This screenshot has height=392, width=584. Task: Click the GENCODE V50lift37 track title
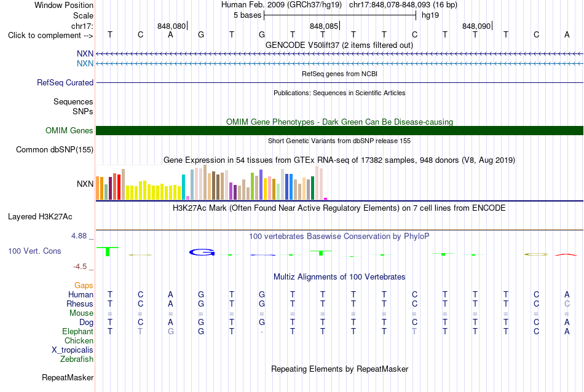(x=339, y=45)
